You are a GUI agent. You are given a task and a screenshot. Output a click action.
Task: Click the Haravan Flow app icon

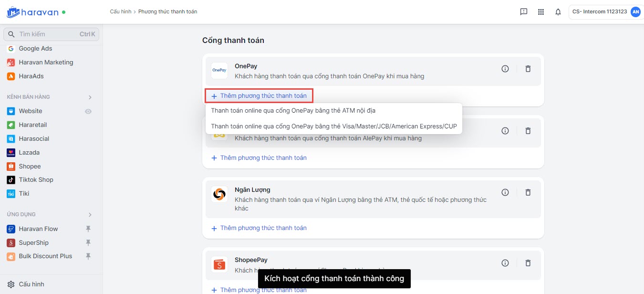(11, 229)
